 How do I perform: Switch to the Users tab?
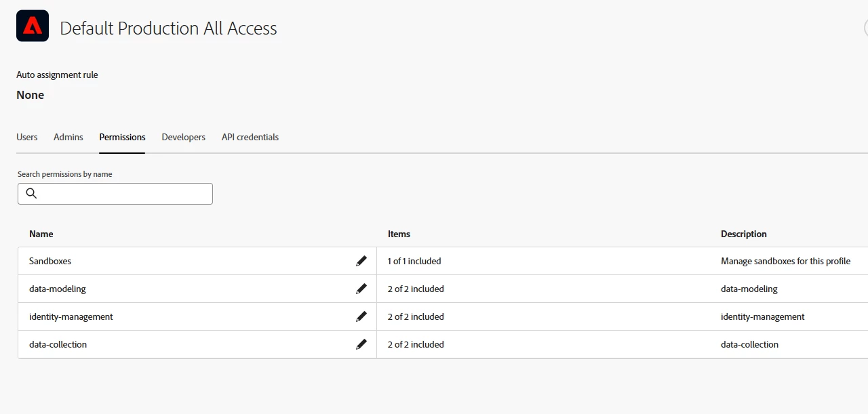(x=27, y=137)
